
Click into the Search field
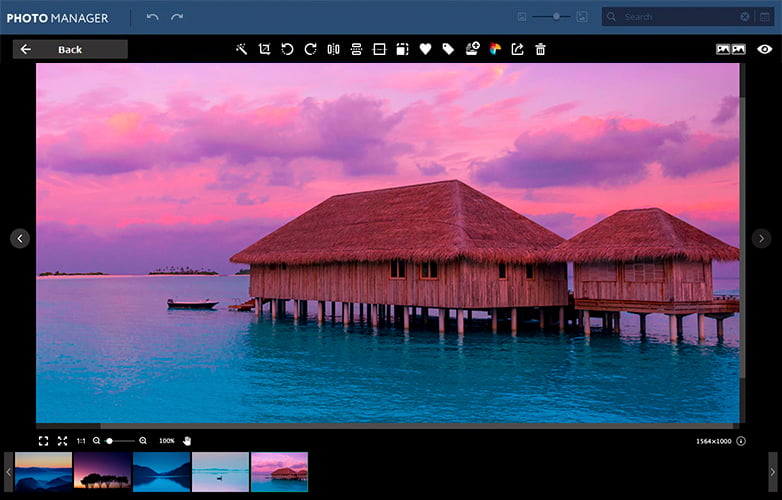point(679,17)
